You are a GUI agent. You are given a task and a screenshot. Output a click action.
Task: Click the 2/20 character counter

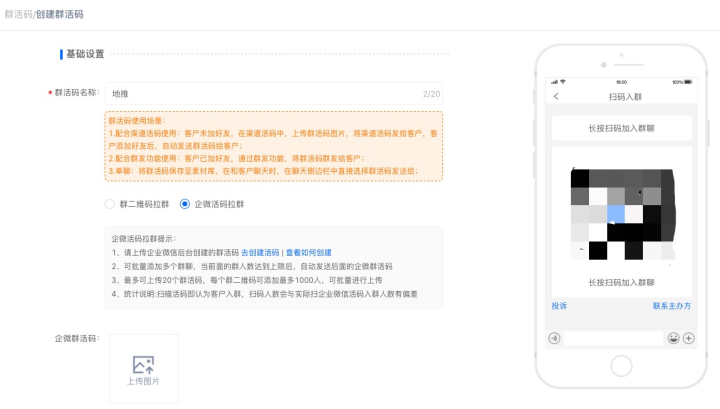(x=431, y=94)
